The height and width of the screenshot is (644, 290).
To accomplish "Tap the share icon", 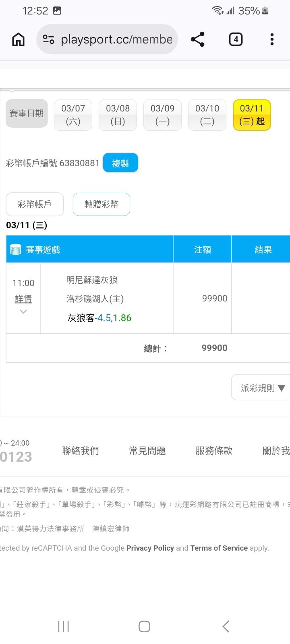I will pos(197,39).
